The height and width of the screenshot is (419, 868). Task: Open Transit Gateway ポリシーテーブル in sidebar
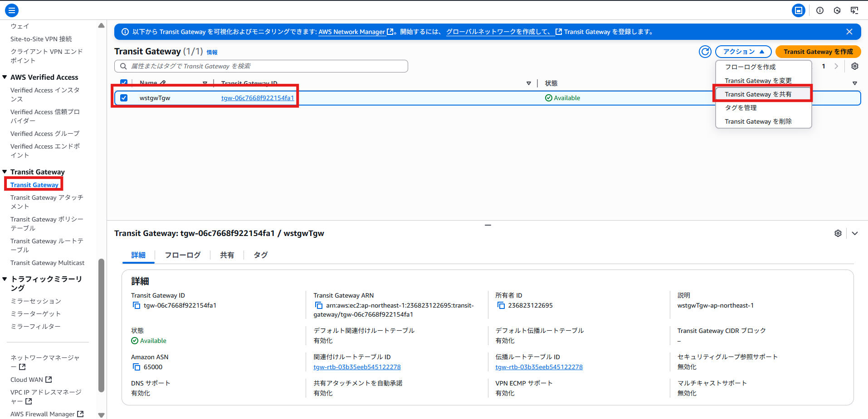coord(47,224)
